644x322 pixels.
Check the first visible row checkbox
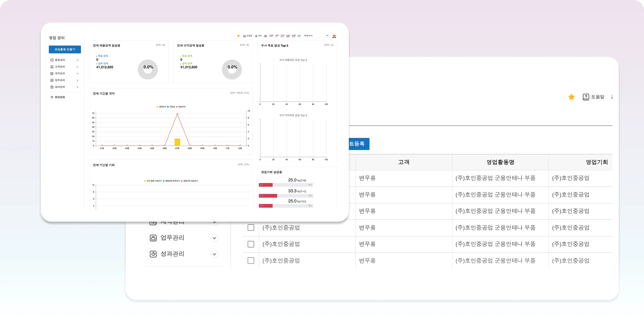(251, 228)
